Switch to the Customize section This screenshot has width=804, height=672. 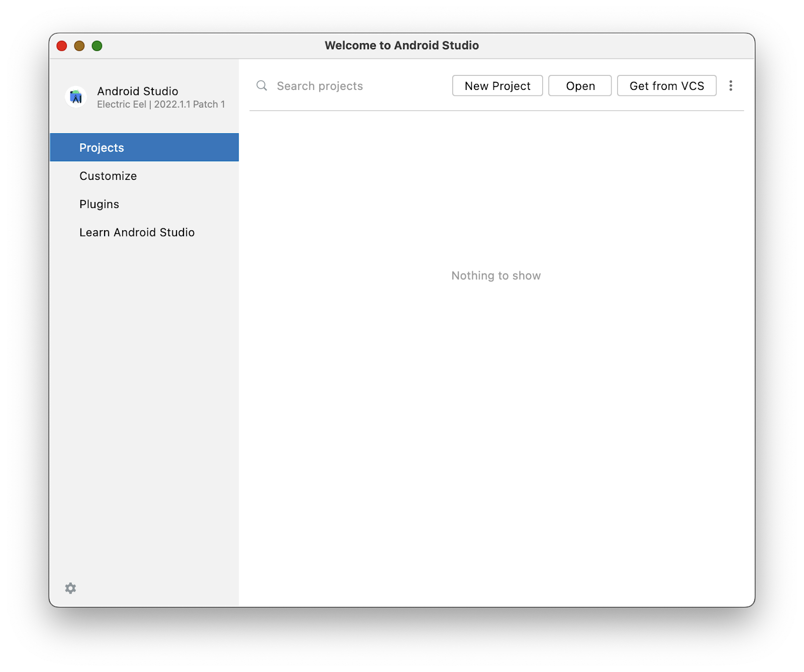108,176
